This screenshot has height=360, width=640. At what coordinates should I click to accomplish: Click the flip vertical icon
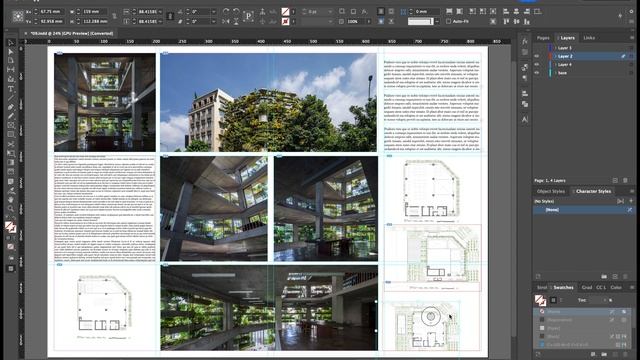tap(236, 21)
